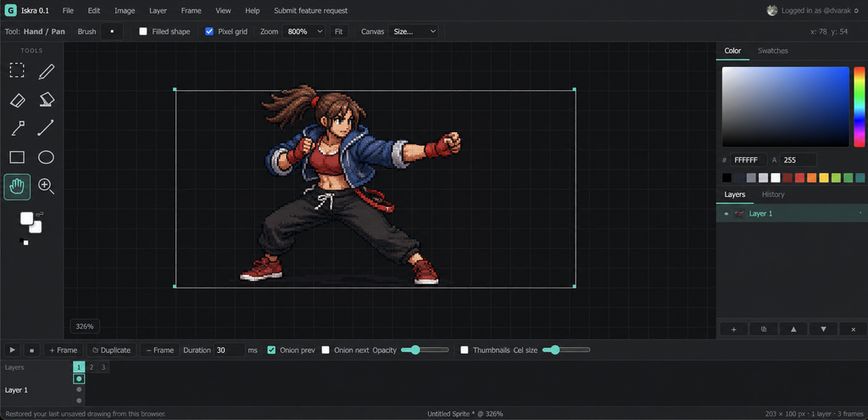
Task: Click the alpha value 255 field
Action: [x=798, y=160]
